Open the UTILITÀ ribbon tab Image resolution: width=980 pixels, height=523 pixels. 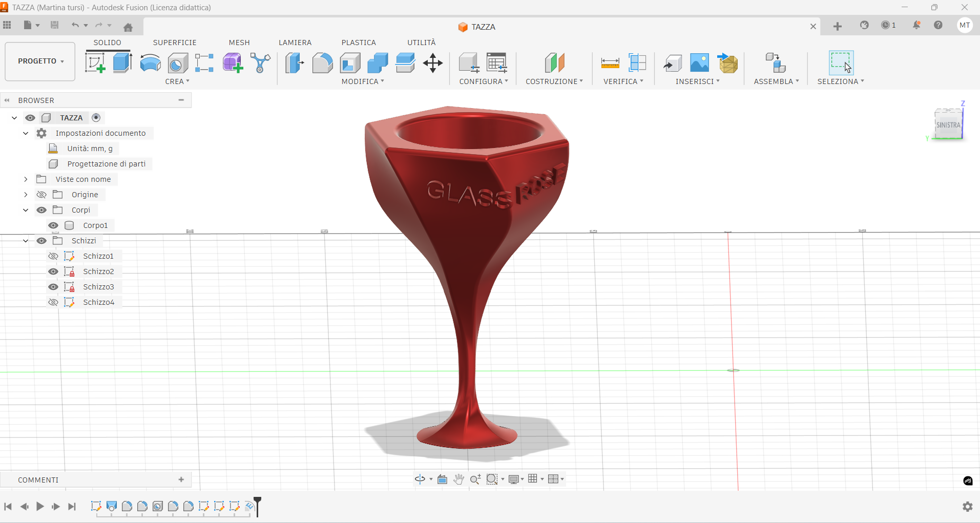click(x=422, y=43)
